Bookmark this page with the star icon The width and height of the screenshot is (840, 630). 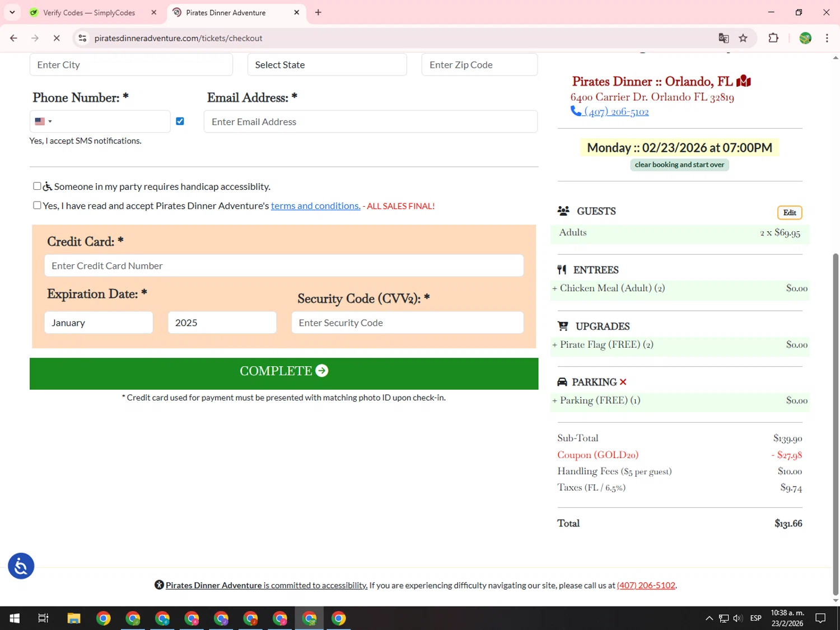pos(743,38)
